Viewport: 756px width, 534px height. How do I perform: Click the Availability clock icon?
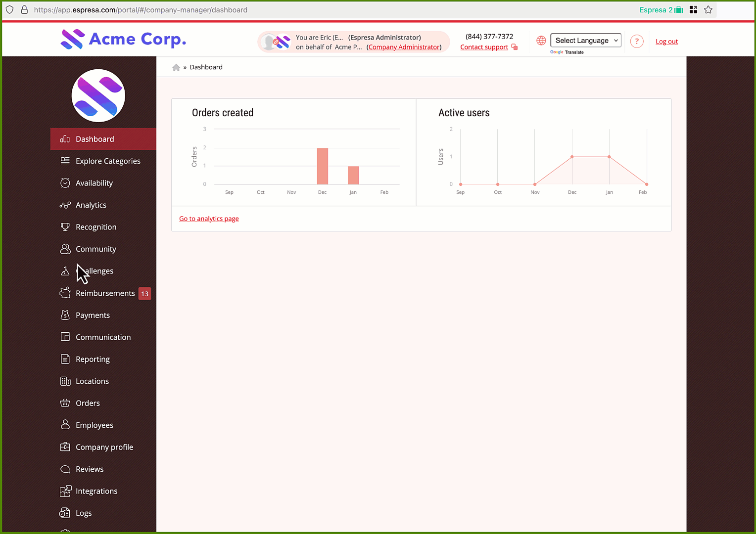[65, 183]
